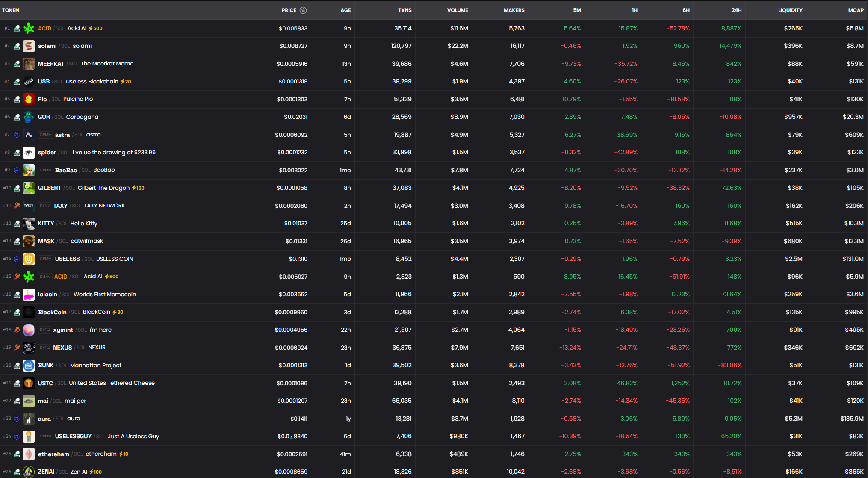Sort table by 24H change column
This screenshot has width=868, height=478.
(x=736, y=10)
